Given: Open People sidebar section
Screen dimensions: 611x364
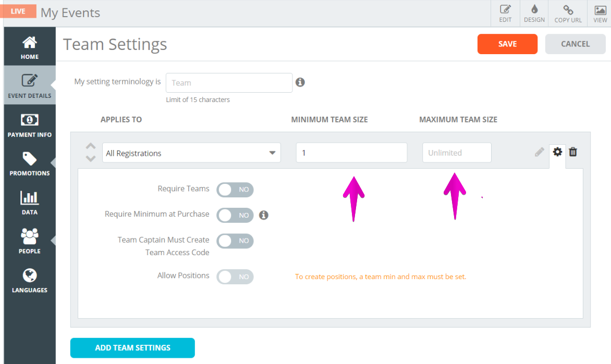Looking at the screenshot, I should [x=30, y=241].
